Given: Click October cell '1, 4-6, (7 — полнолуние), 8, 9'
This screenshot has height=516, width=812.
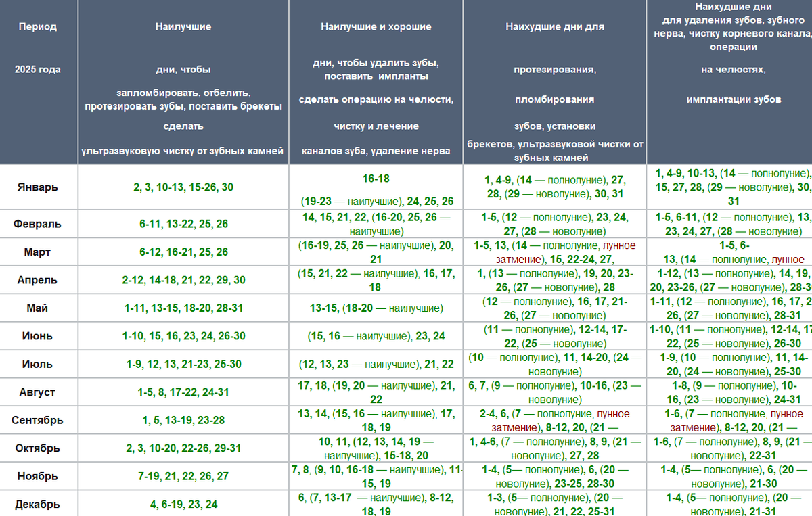Looking at the screenshot, I should [554, 448].
